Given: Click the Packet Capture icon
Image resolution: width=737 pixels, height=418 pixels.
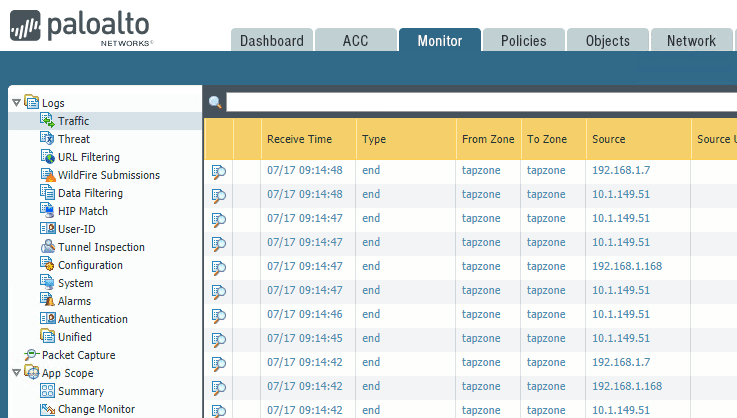Looking at the screenshot, I should tap(31, 354).
